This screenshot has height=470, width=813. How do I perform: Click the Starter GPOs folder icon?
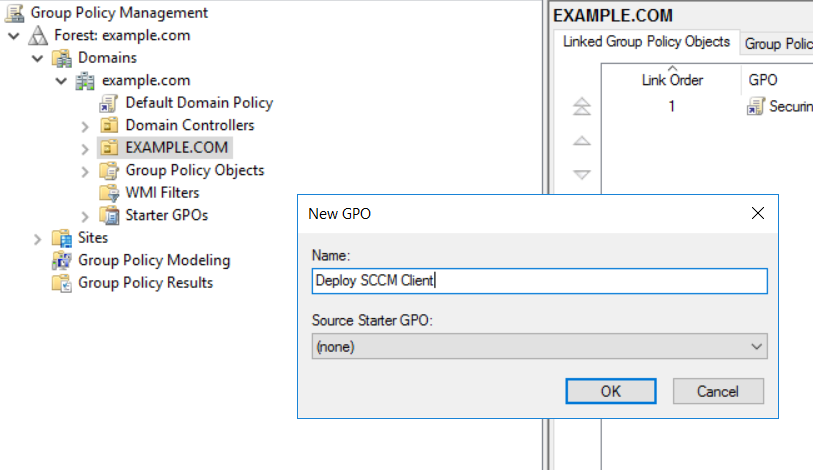[109, 215]
